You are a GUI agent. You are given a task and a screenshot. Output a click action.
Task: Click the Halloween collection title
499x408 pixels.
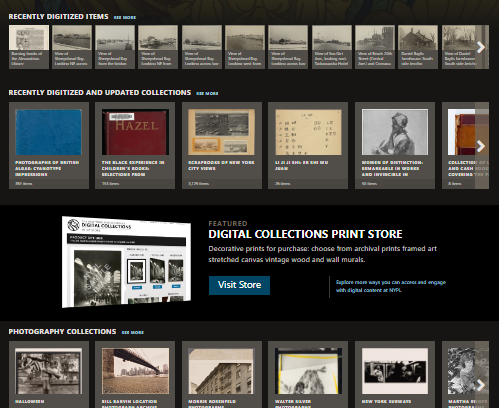click(x=30, y=402)
